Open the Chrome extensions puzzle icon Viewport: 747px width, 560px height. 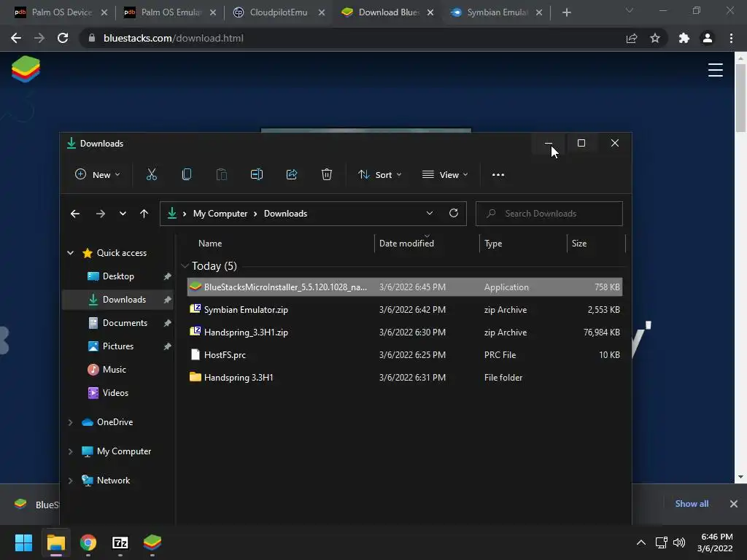click(x=684, y=38)
